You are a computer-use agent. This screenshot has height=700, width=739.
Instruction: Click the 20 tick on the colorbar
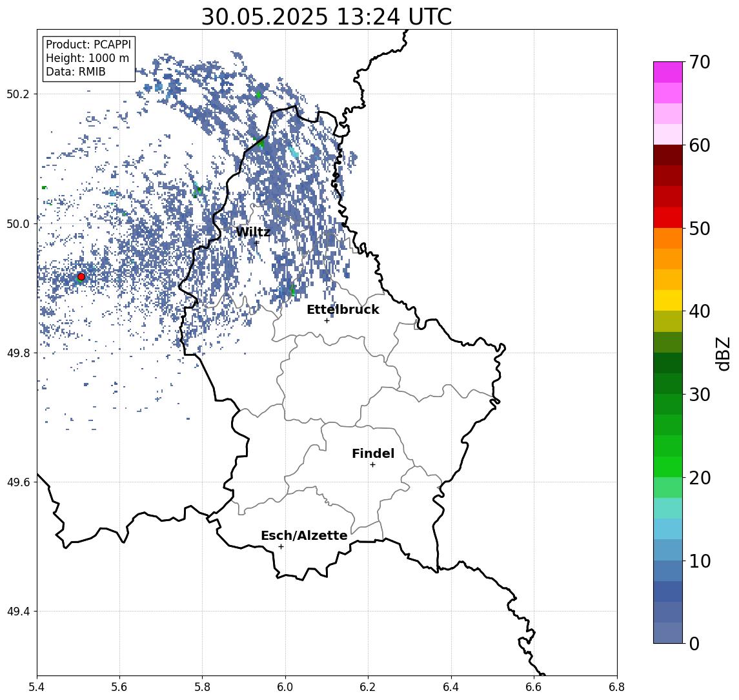pos(700,478)
